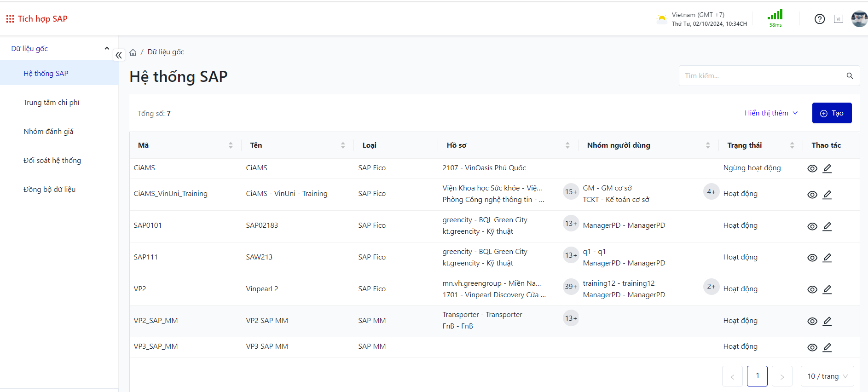Viewport: 868px width, 392px height.
Task: Click the search magnifier icon
Action: (x=850, y=76)
